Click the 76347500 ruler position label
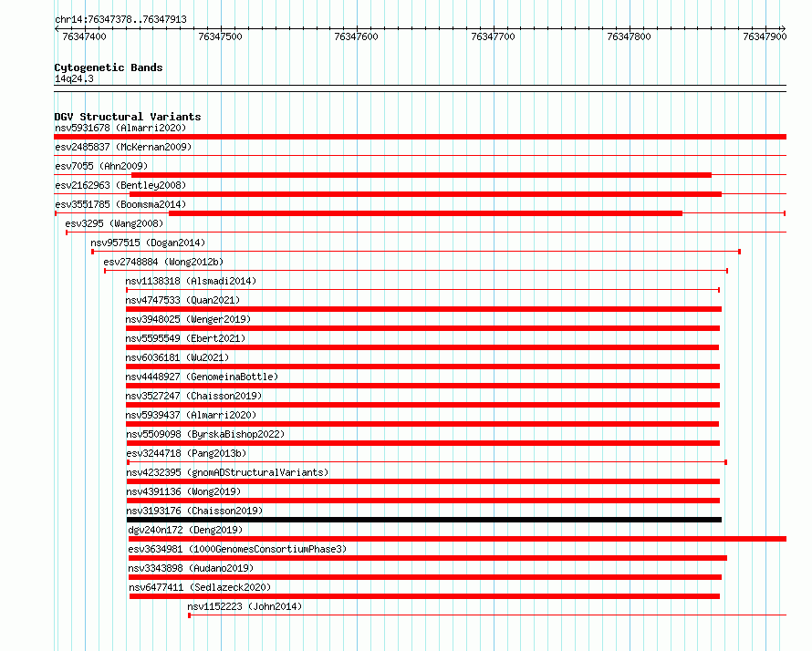The width and height of the screenshot is (812, 651). 220,36
